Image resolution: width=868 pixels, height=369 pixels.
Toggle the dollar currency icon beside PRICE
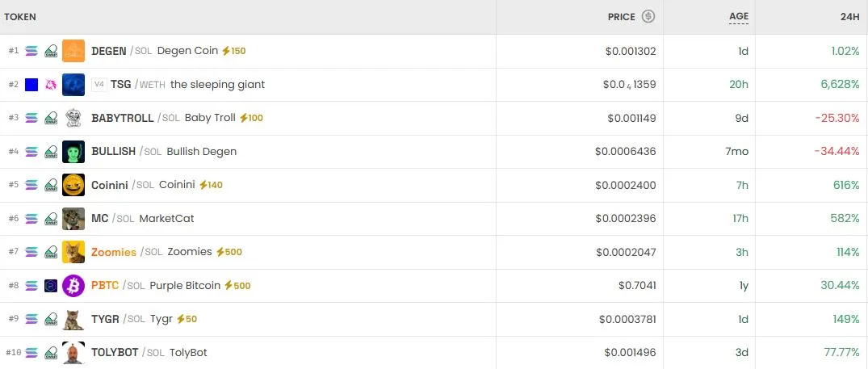(x=648, y=17)
